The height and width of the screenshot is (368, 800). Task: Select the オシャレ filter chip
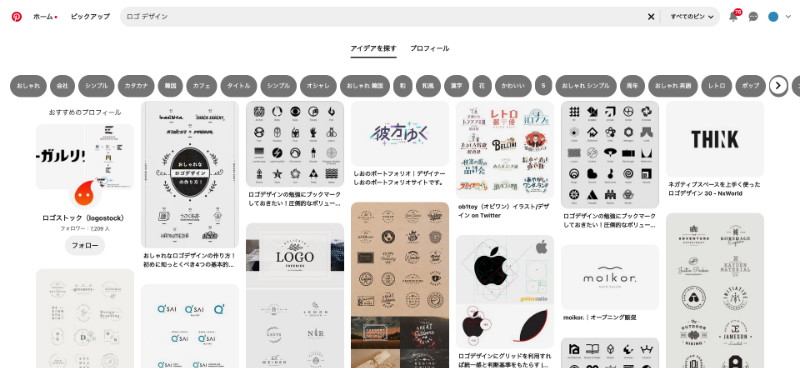318,86
